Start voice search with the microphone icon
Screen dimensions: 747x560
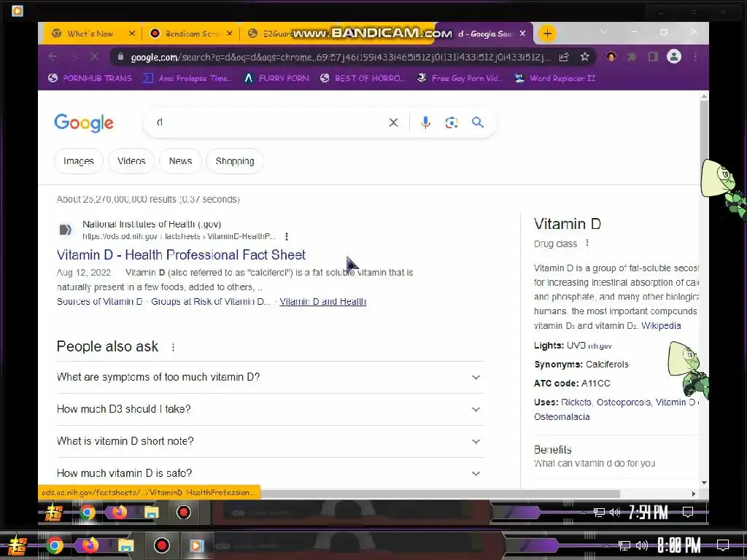coord(425,122)
